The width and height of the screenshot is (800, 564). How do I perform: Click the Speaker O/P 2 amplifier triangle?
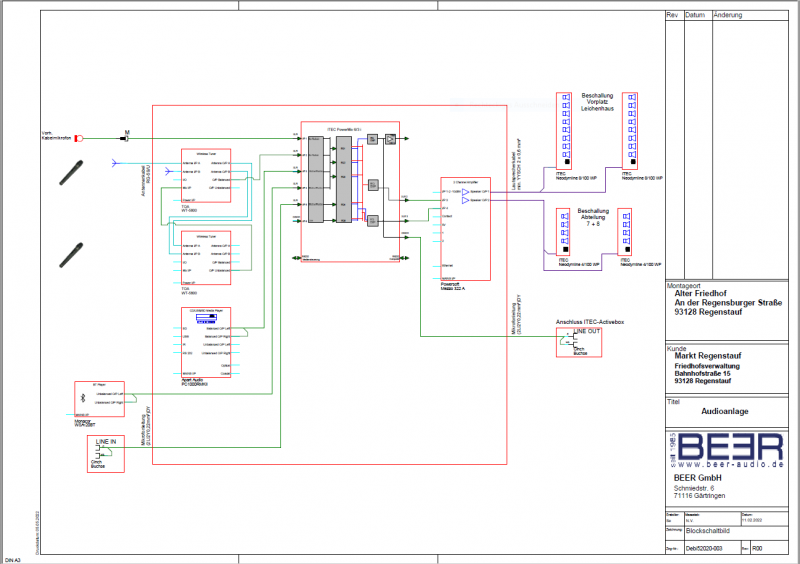click(465, 200)
